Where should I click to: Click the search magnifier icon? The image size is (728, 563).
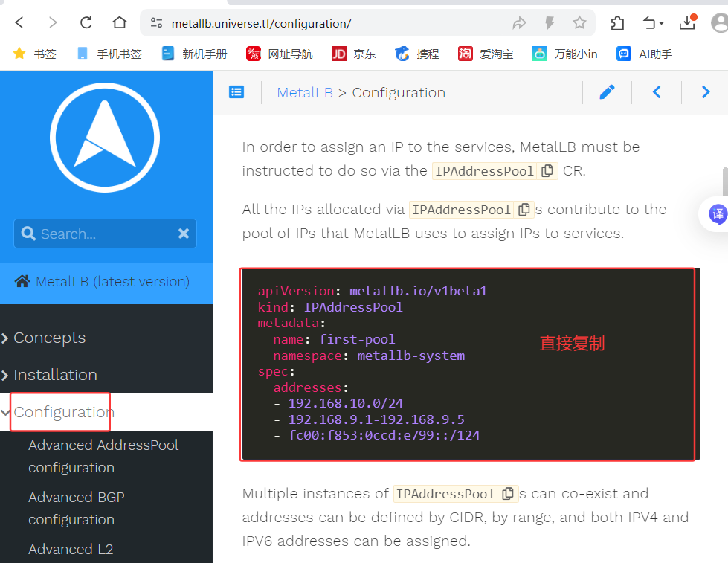coord(28,234)
